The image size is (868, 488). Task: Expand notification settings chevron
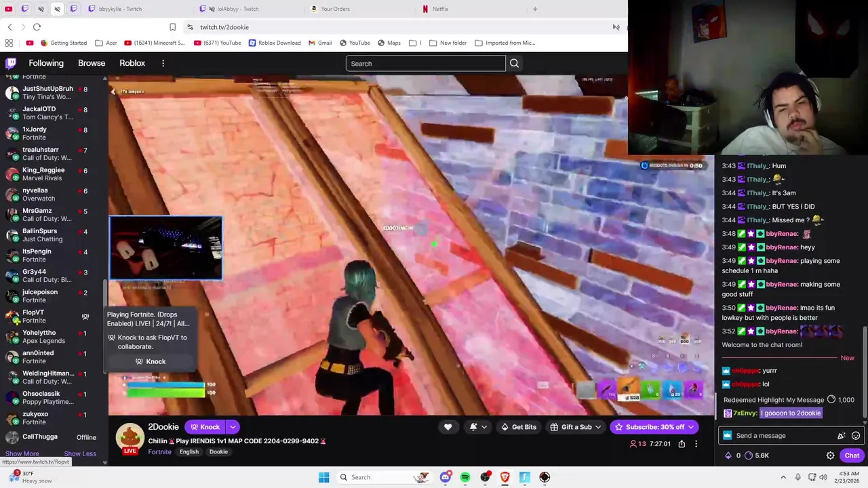484,427
